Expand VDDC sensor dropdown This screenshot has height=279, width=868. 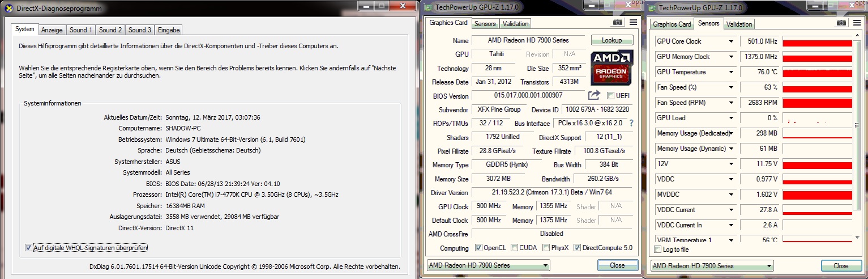(x=731, y=179)
